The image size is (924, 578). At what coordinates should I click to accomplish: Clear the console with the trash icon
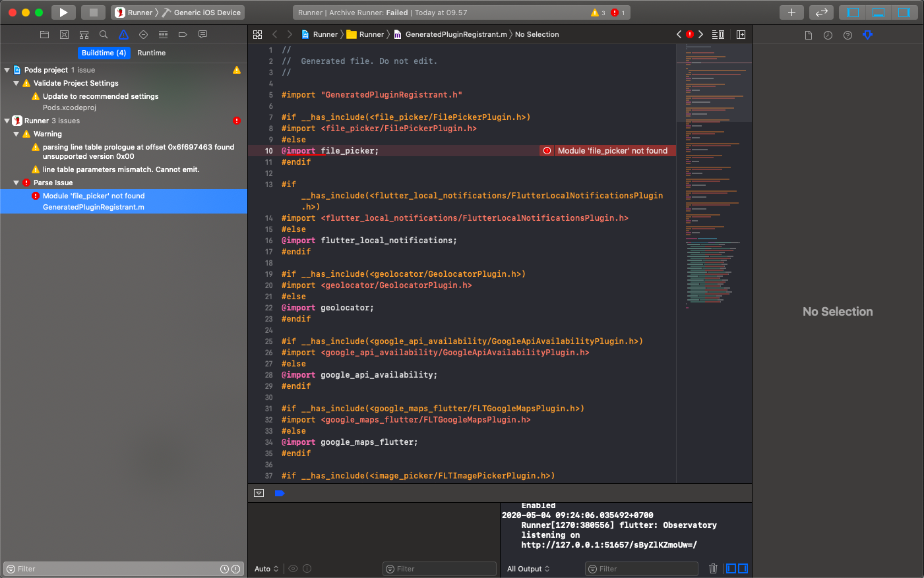[713, 568]
